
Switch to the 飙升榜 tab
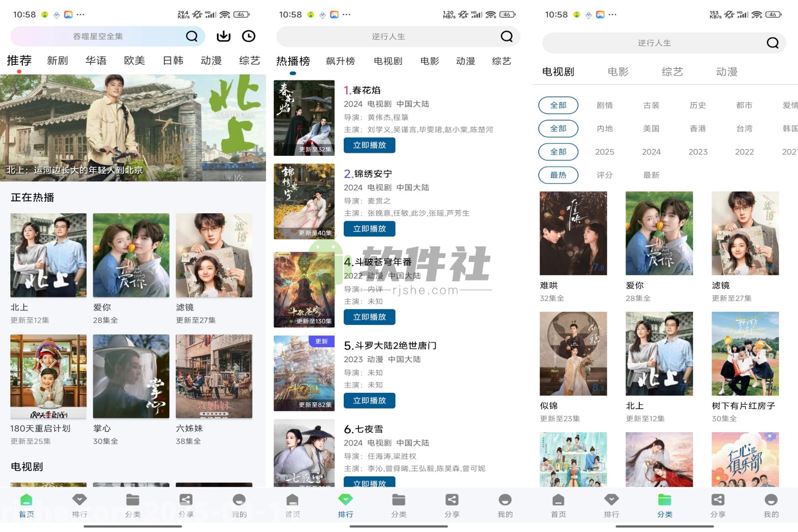340,61
